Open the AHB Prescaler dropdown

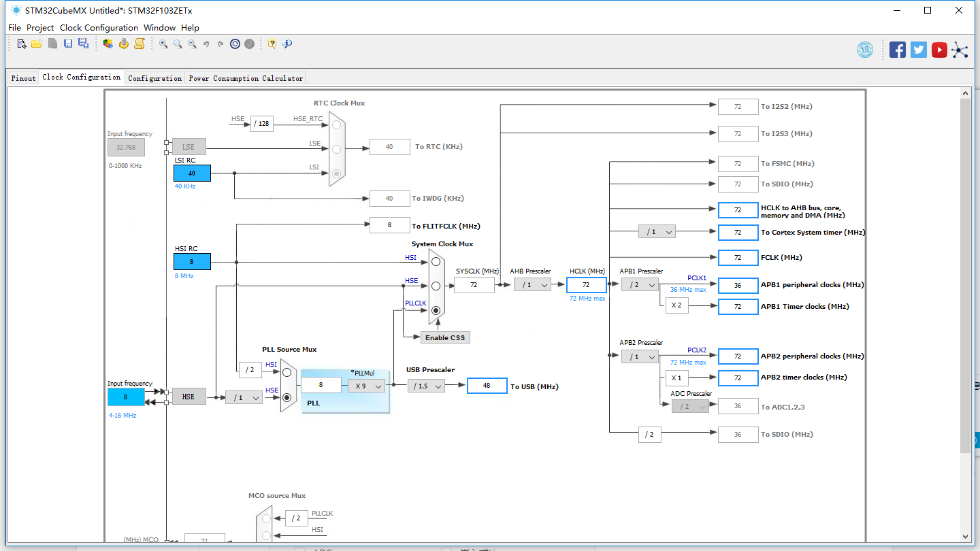click(x=532, y=285)
